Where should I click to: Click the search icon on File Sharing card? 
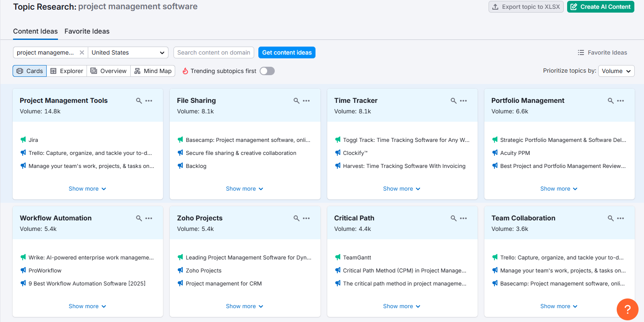296,101
